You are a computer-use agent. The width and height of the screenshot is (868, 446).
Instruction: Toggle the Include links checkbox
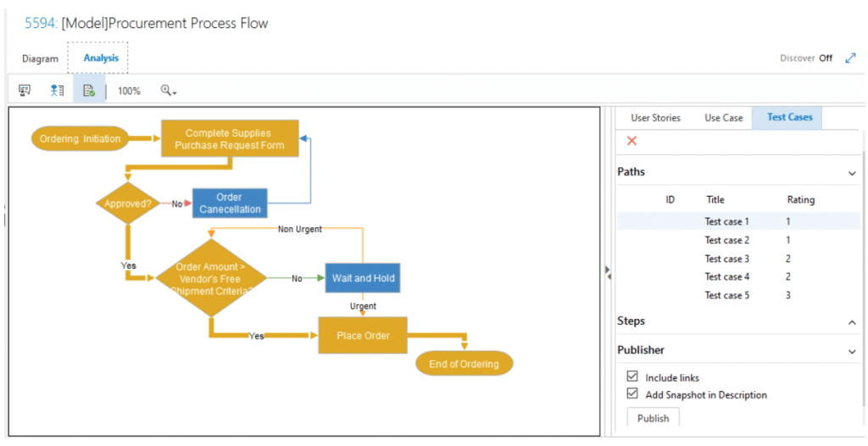(632, 376)
